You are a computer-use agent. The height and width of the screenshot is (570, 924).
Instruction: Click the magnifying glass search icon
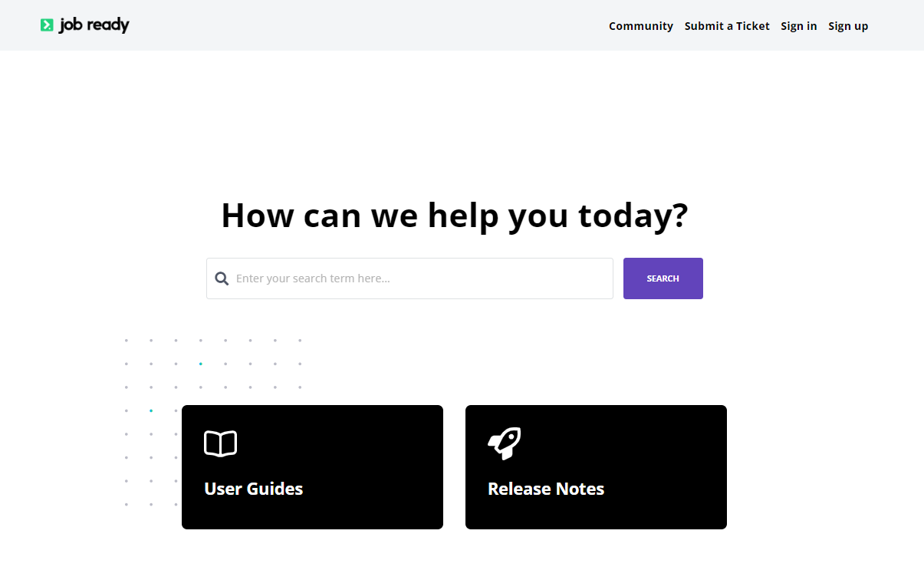(x=222, y=278)
